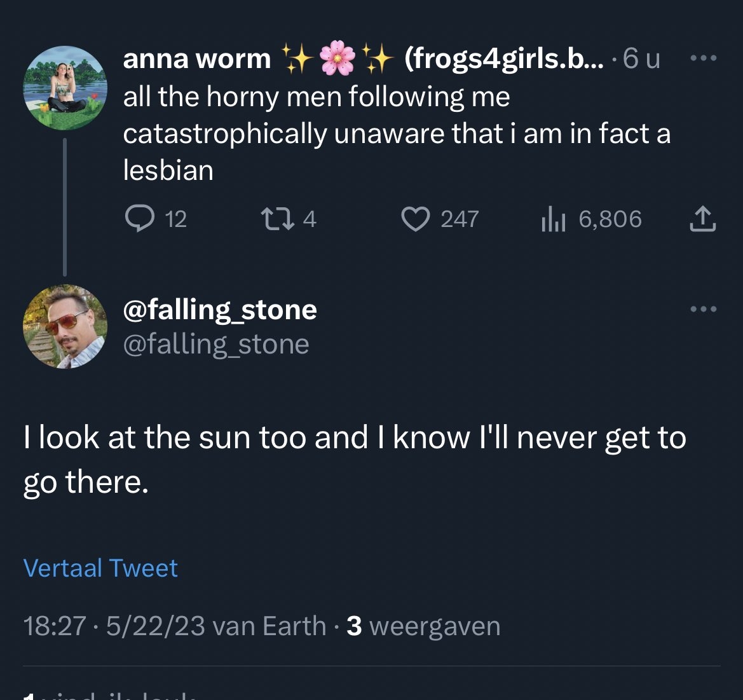Open the more options dots on falling_stone's reply
Screen dimensions: 743x700
click(x=704, y=310)
